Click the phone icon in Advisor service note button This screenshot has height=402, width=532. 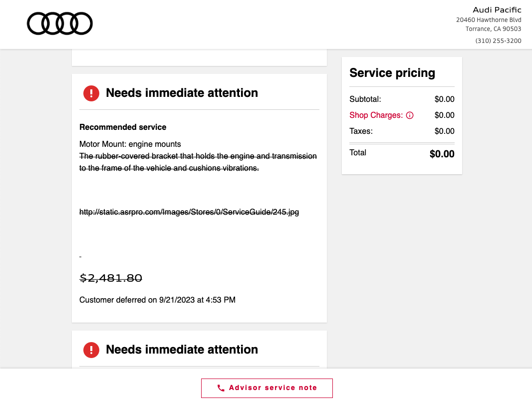(x=221, y=388)
